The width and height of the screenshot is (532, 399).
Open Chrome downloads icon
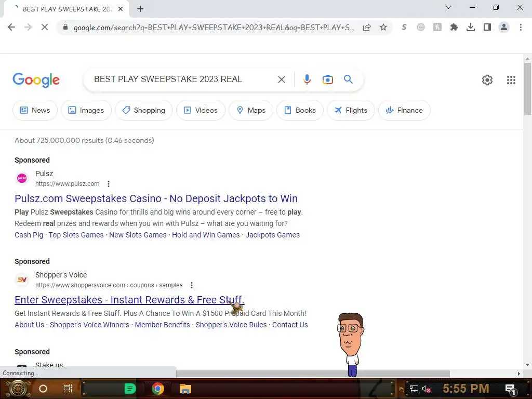point(471,27)
